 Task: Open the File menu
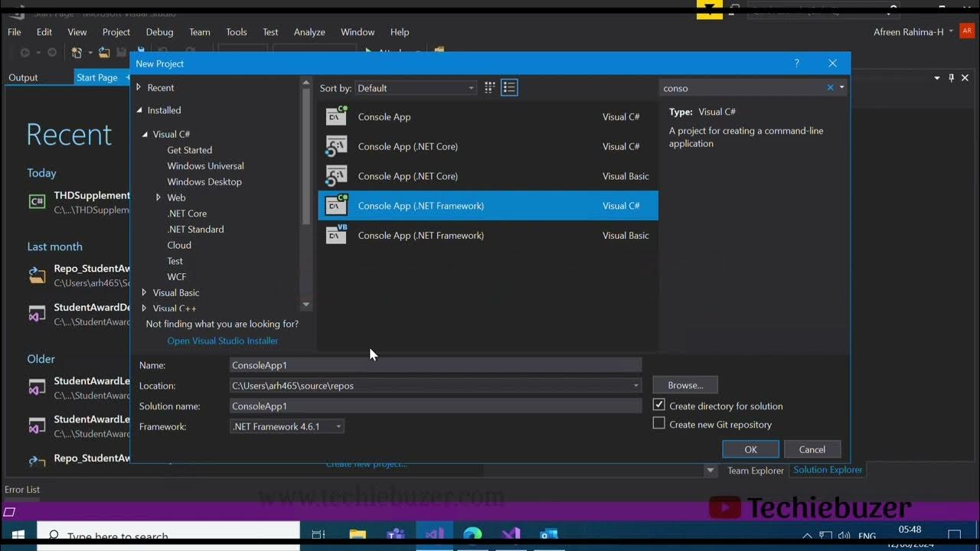pos(15,32)
